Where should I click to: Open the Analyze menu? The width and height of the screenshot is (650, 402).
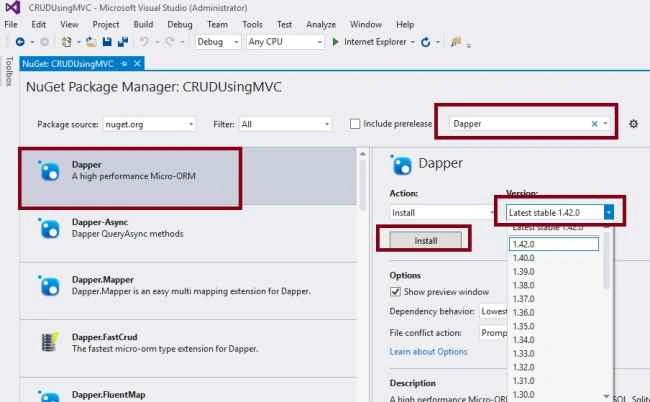click(321, 24)
